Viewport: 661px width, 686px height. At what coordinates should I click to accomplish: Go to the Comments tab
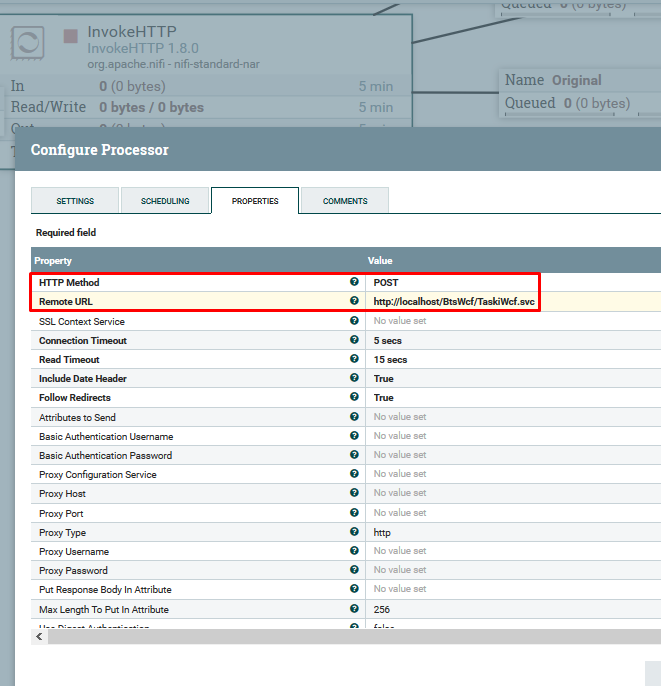[x=345, y=201]
